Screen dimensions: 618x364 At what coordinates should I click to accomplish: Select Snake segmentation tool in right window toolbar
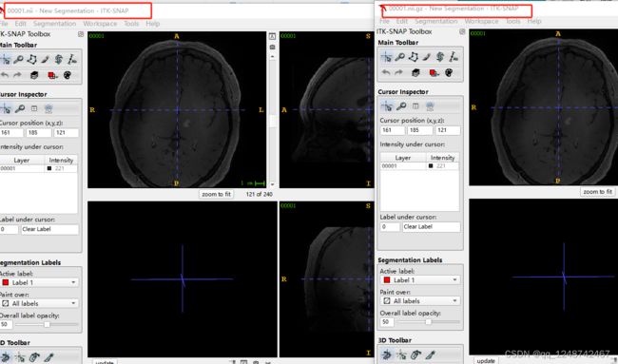click(x=440, y=57)
